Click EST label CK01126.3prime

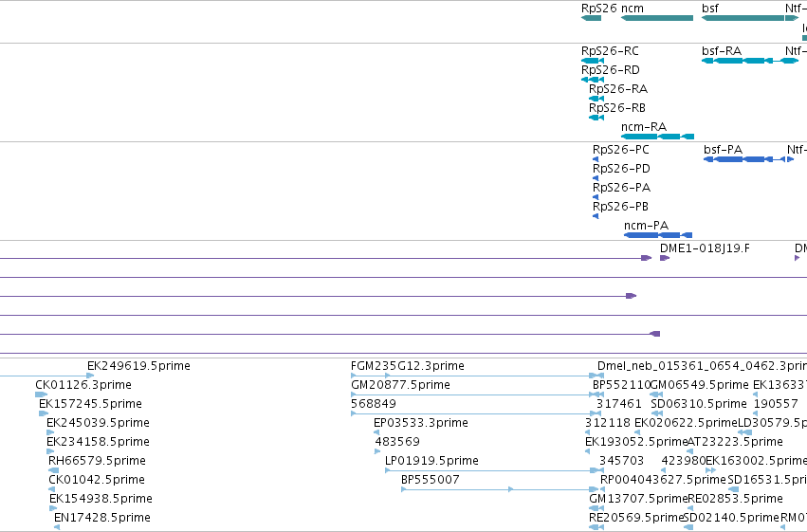pos(83,385)
